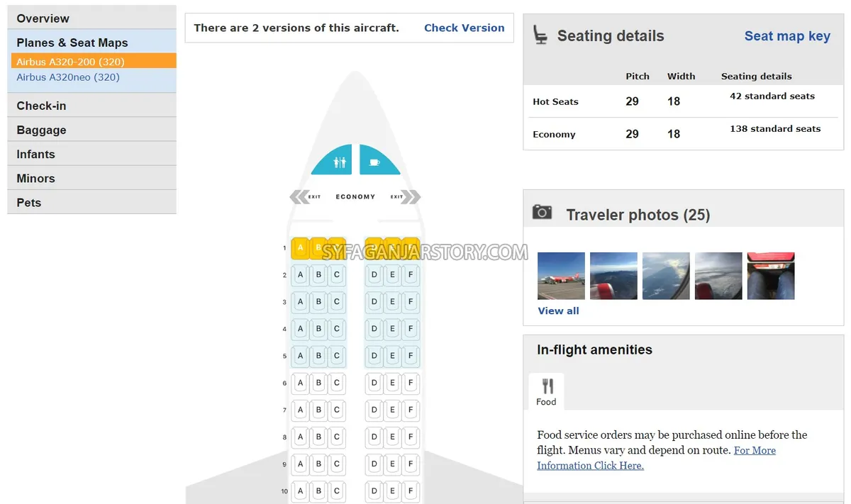
Task: Click the lavatory icon at the plane front
Action: [331, 160]
